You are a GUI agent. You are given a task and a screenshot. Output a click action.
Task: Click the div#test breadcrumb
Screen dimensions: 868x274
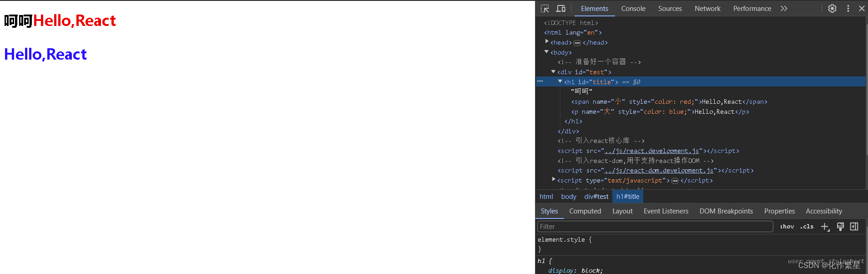596,197
